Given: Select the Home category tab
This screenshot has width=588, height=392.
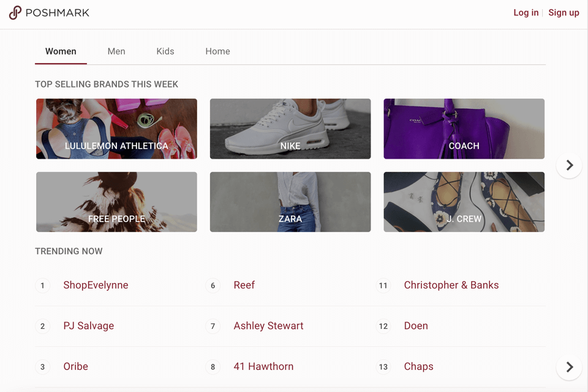Looking at the screenshot, I should (217, 51).
